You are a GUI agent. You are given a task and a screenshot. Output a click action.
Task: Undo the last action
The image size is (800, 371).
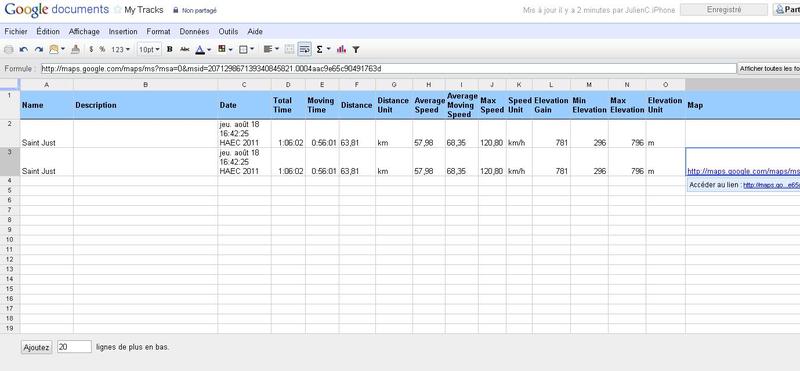23,50
